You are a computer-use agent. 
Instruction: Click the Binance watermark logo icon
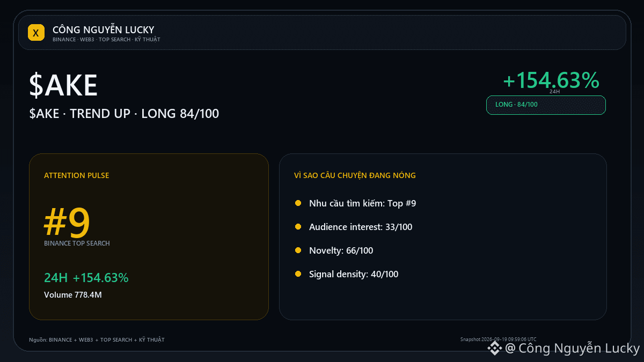494,349
